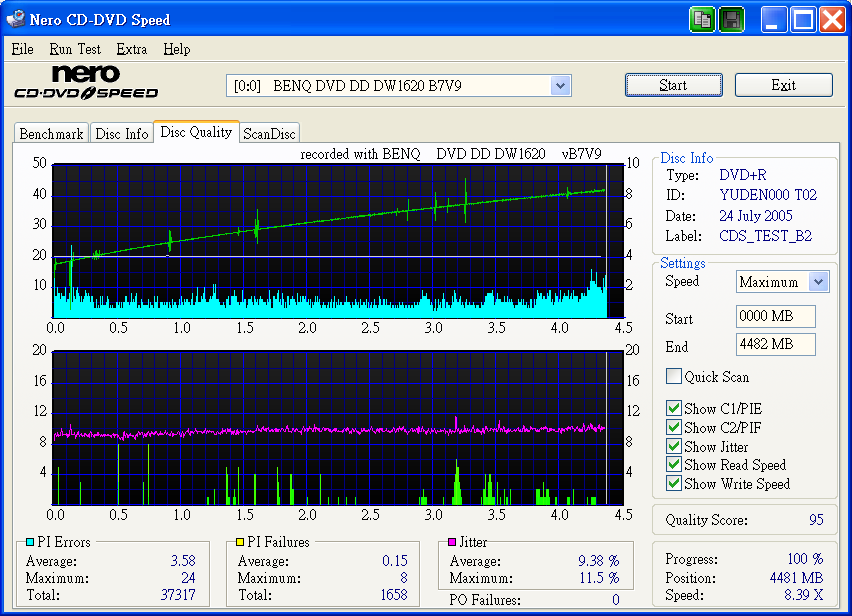Click the yellow PI Failures legend square
Screen dimensions: 852x616
point(240,542)
